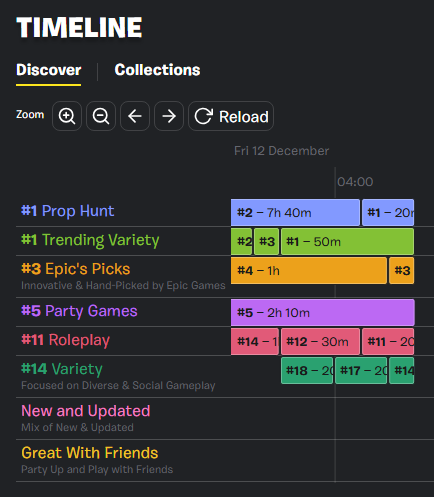The image size is (434, 497).
Task: Click the zoom in magnifier icon
Action: [x=67, y=116]
